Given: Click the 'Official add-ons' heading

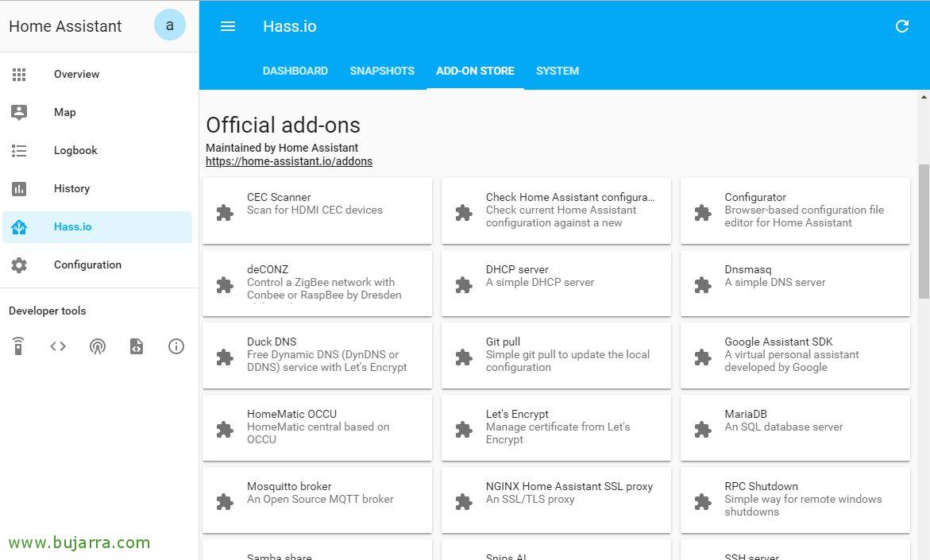Looking at the screenshot, I should pyautogui.click(x=283, y=126).
